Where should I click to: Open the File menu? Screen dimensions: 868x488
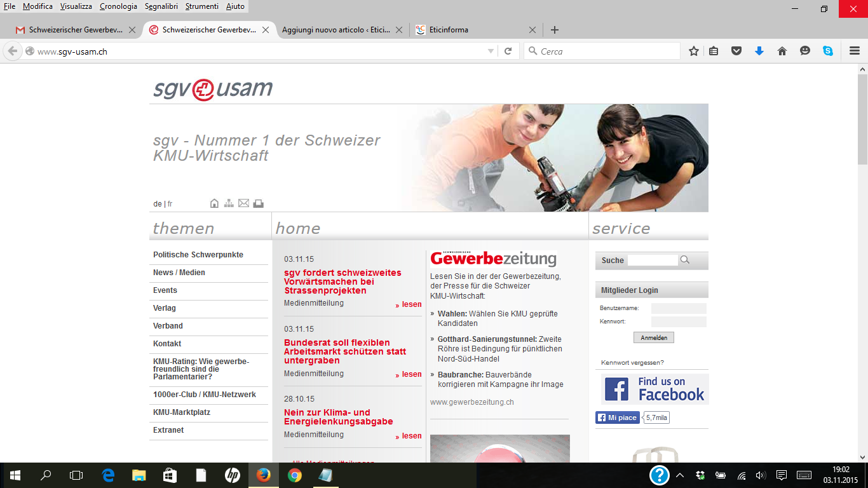click(10, 6)
